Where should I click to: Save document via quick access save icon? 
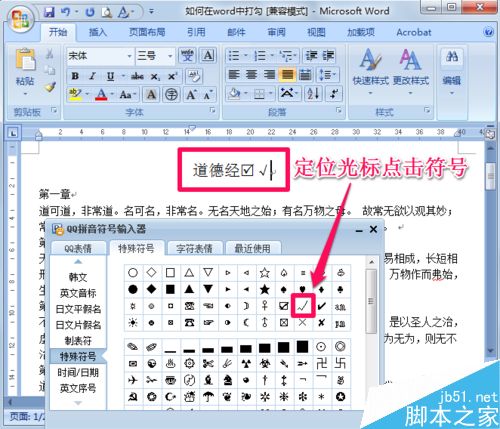click(x=49, y=13)
